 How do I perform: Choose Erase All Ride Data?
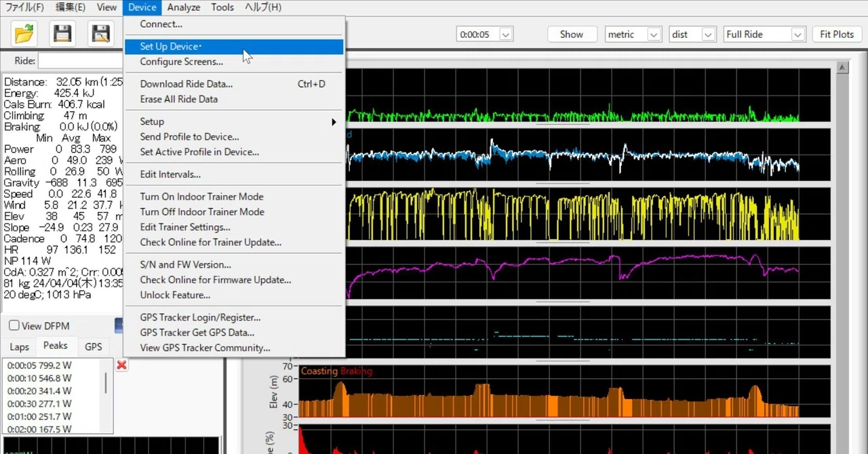pos(234,99)
